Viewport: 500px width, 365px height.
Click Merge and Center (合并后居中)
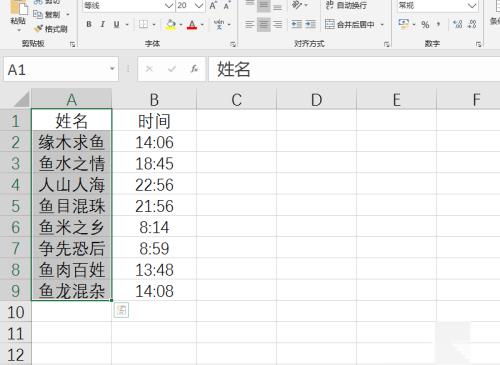[350, 24]
